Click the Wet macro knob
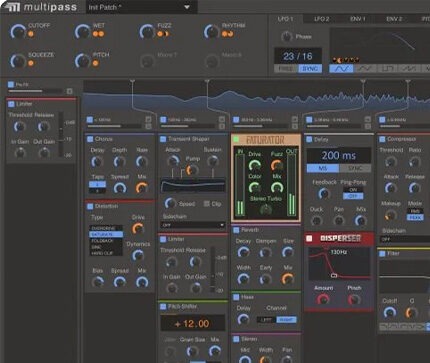The image size is (430, 363). 82,32
